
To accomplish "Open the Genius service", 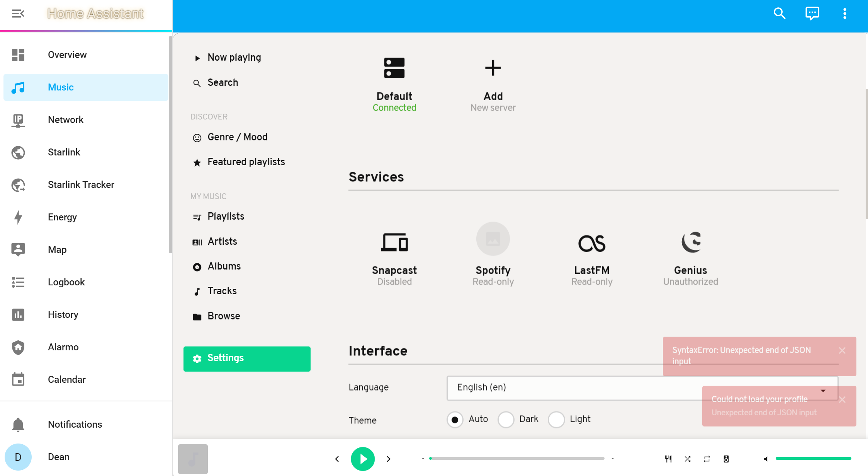I will point(691,255).
